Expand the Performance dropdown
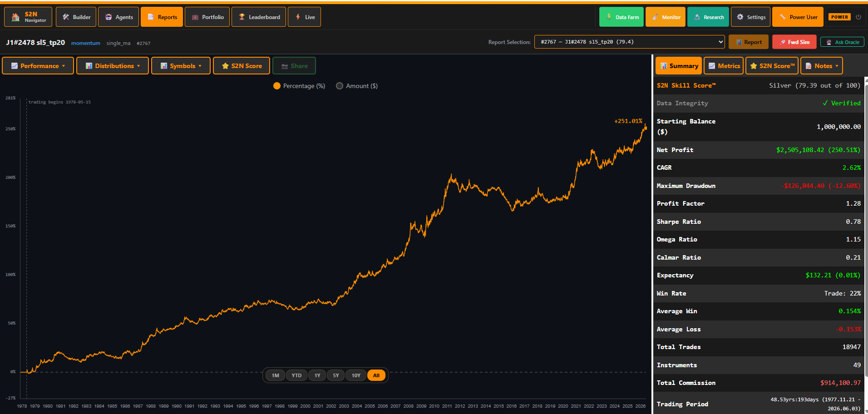Image resolution: width=868 pixels, height=414 pixels. [x=38, y=66]
